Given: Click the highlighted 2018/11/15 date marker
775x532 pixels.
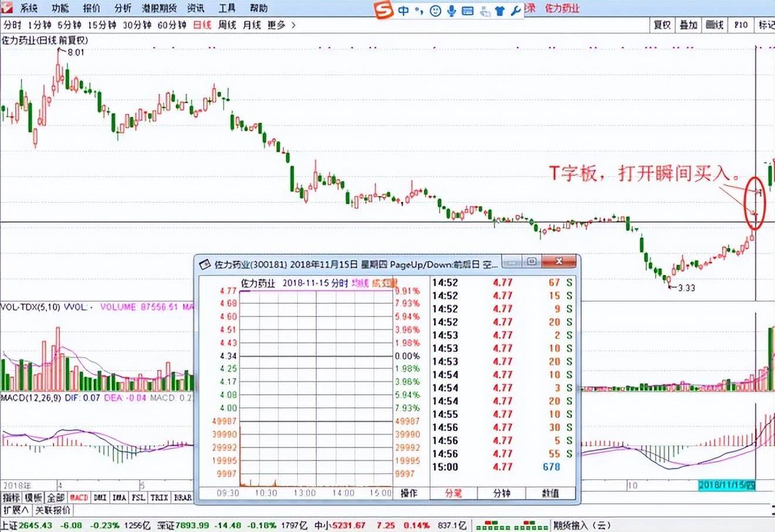Looking at the screenshot, I should tap(727, 486).
